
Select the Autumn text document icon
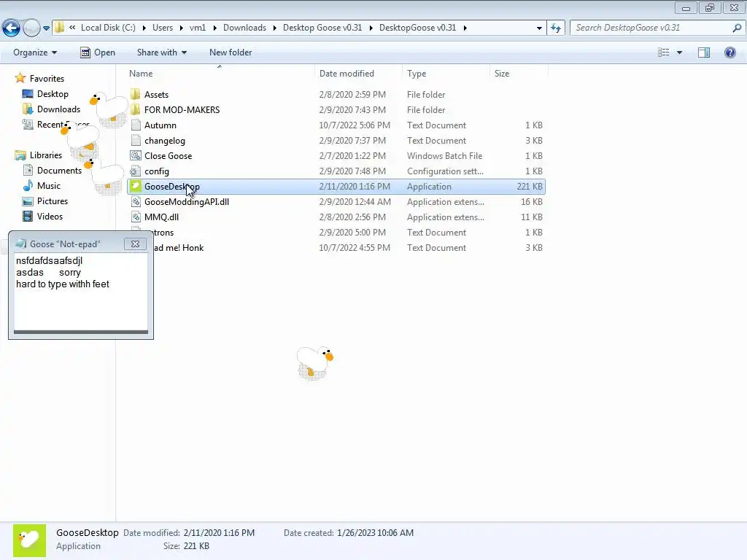tap(136, 125)
